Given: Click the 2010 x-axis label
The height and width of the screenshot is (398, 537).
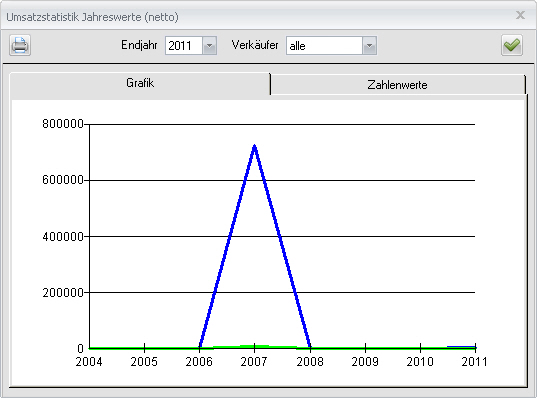Looking at the screenshot, I should (x=420, y=362).
